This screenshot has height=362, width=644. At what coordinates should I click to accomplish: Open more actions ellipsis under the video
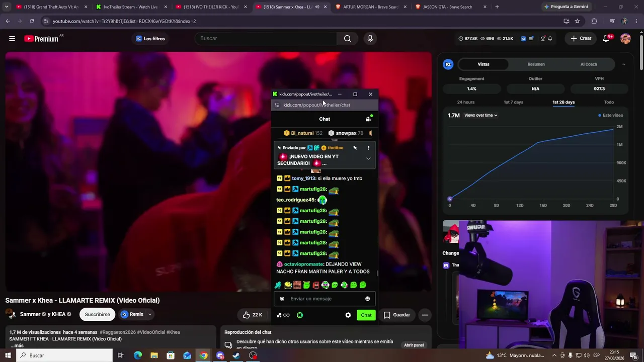pyautogui.click(x=425, y=315)
